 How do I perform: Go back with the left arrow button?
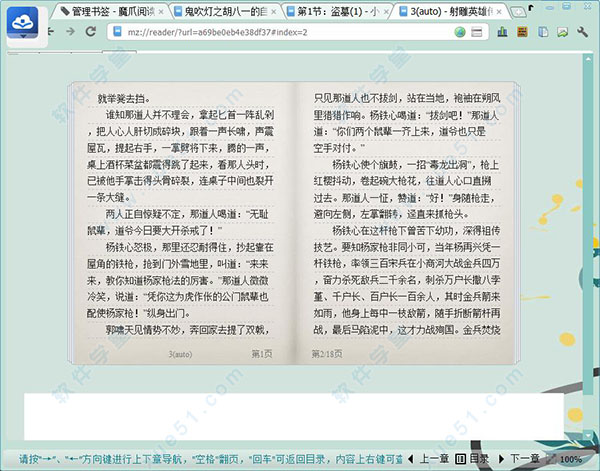[x=50, y=32]
